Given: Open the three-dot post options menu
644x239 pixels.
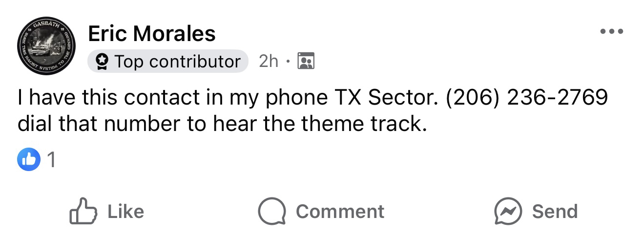Looking at the screenshot, I should pyautogui.click(x=612, y=32).
